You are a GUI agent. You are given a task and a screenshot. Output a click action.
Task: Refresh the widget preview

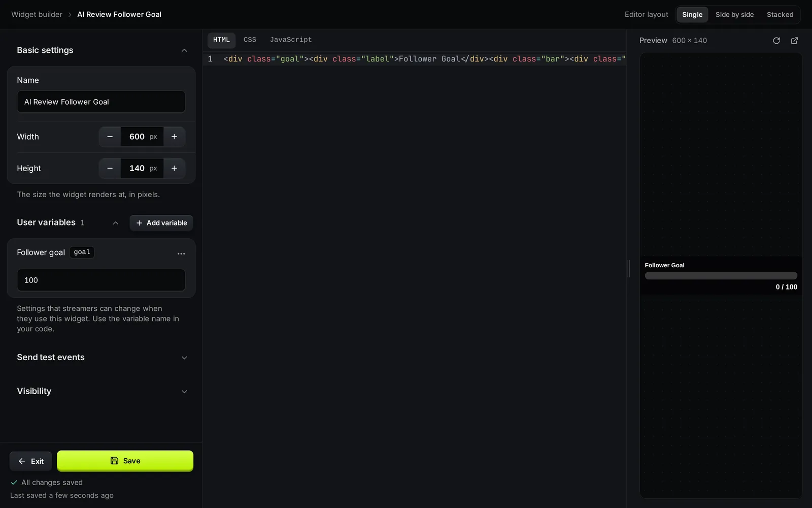(x=776, y=41)
